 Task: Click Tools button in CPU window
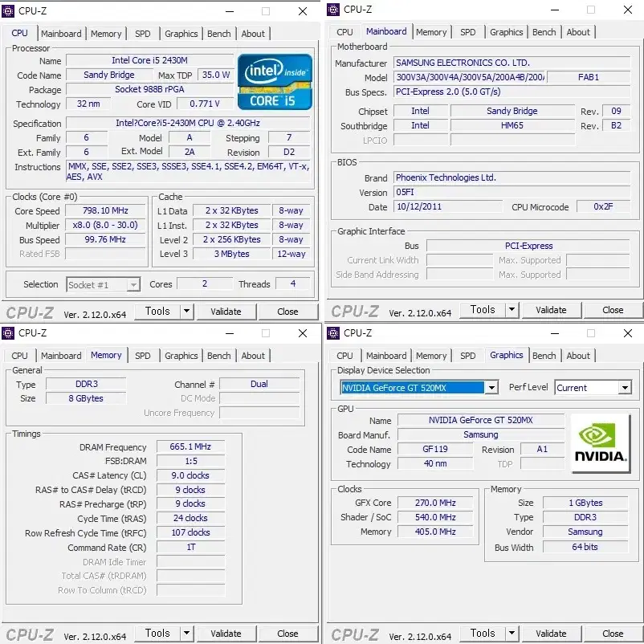157,312
